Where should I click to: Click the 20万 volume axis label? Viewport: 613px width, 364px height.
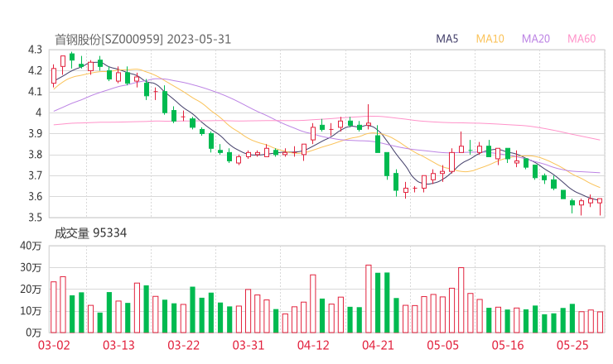click(x=31, y=290)
